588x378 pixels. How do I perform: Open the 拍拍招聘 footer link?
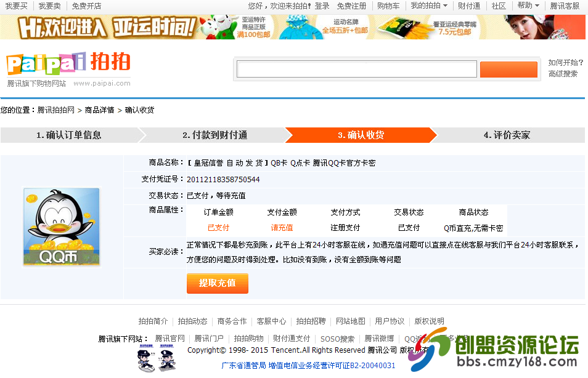pos(311,321)
